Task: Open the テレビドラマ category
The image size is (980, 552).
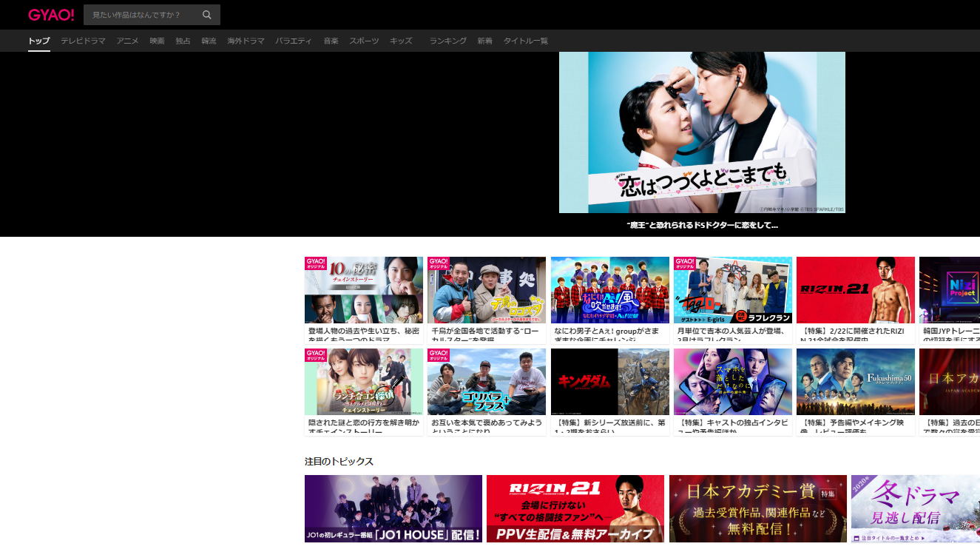Action: (83, 41)
